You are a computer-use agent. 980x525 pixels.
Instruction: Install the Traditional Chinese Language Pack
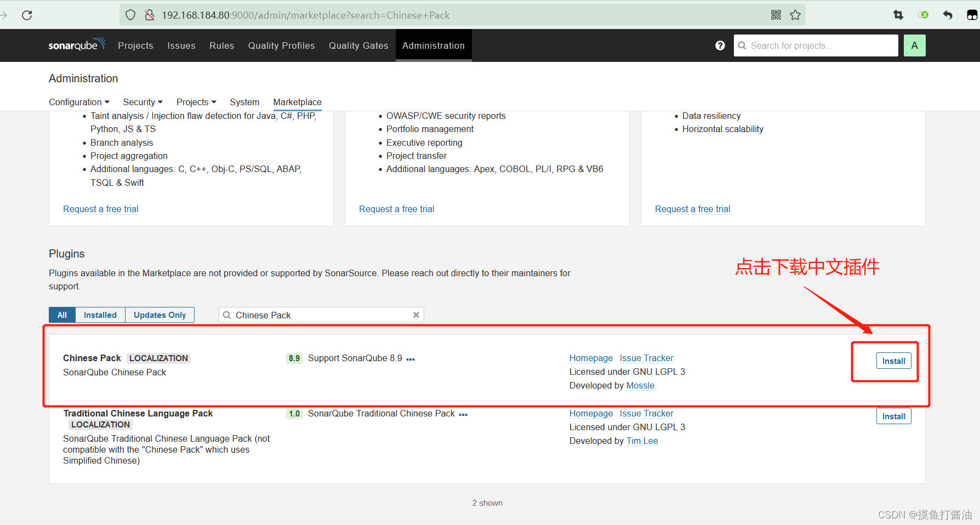[893, 416]
